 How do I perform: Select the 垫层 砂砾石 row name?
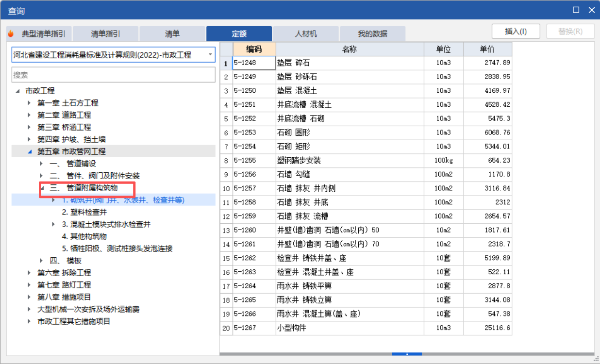pos(350,77)
